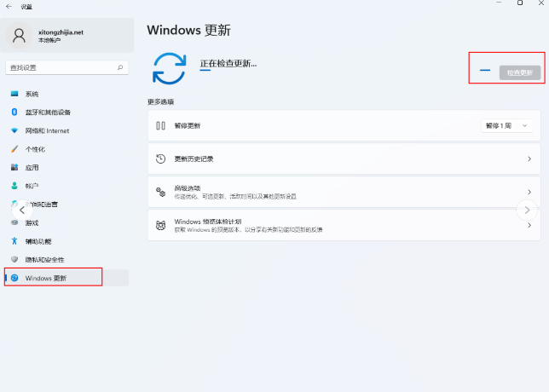The image size is (549, 392).
Task: Click the 查找设置 search input field
Action: coord(60,66)
